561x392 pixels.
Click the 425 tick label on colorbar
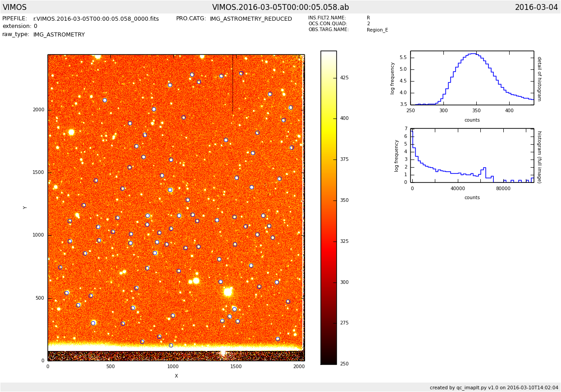click(344, 78)
